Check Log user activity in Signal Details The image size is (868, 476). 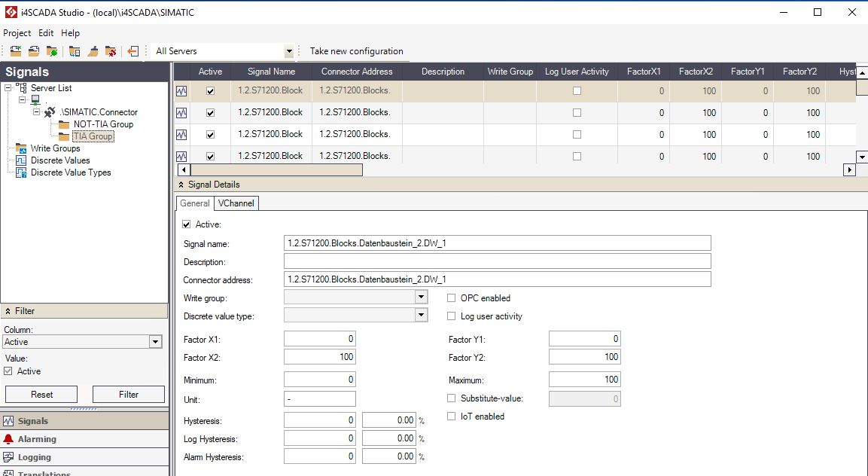click(451, 316)
